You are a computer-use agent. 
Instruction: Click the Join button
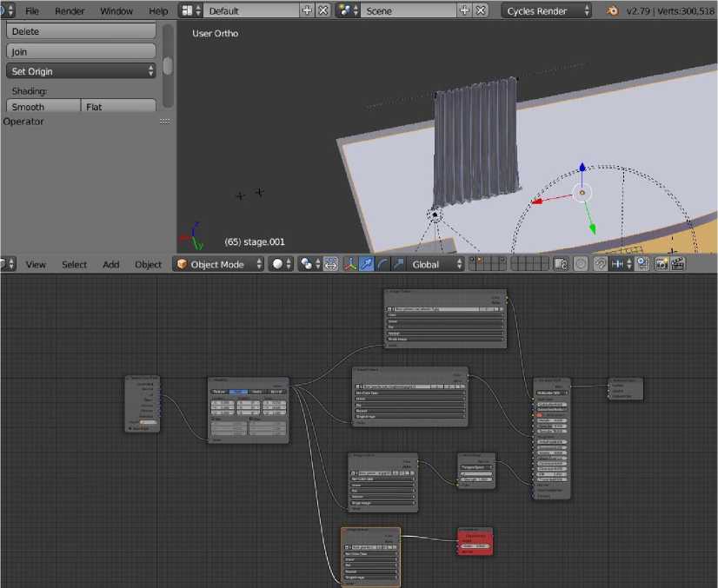coord(82,51)
